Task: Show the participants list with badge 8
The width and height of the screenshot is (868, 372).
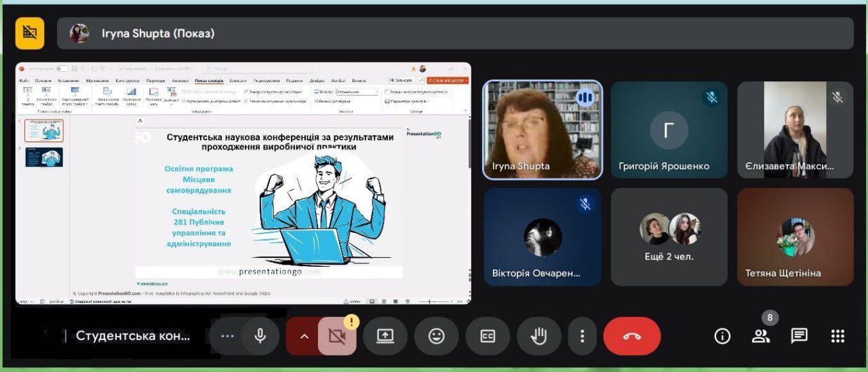Action: click(x=761, y=336)
